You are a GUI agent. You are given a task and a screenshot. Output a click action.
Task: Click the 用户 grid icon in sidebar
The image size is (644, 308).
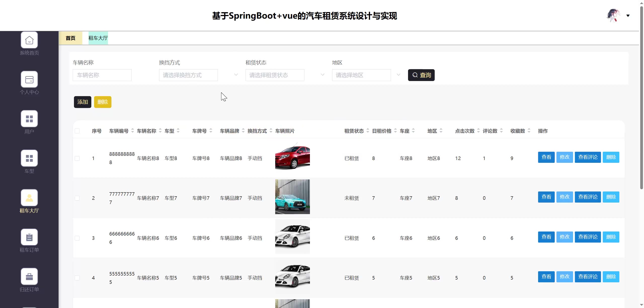pyautogui.click(x=29, y=119)
